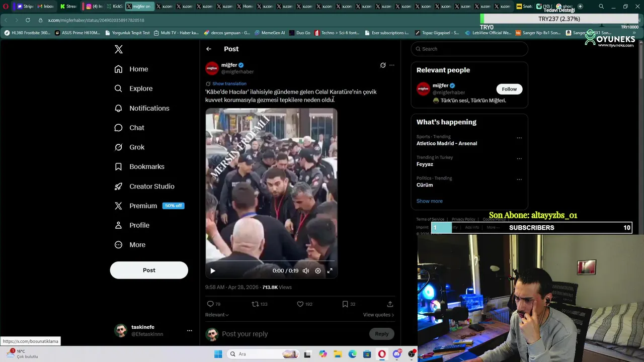Expand the Relevant replies sort dropdown
The height and width of the screenshot is (362, 644).
pyautogui.click(x=217, y=315)
